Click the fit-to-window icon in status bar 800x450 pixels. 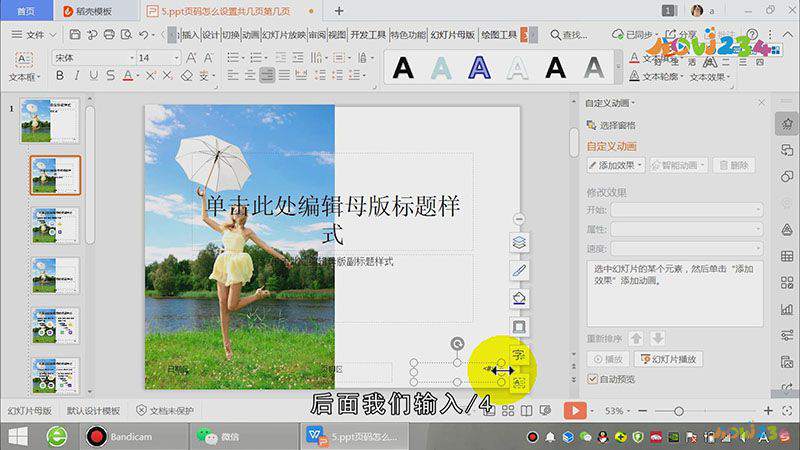[x=787, y=410]
